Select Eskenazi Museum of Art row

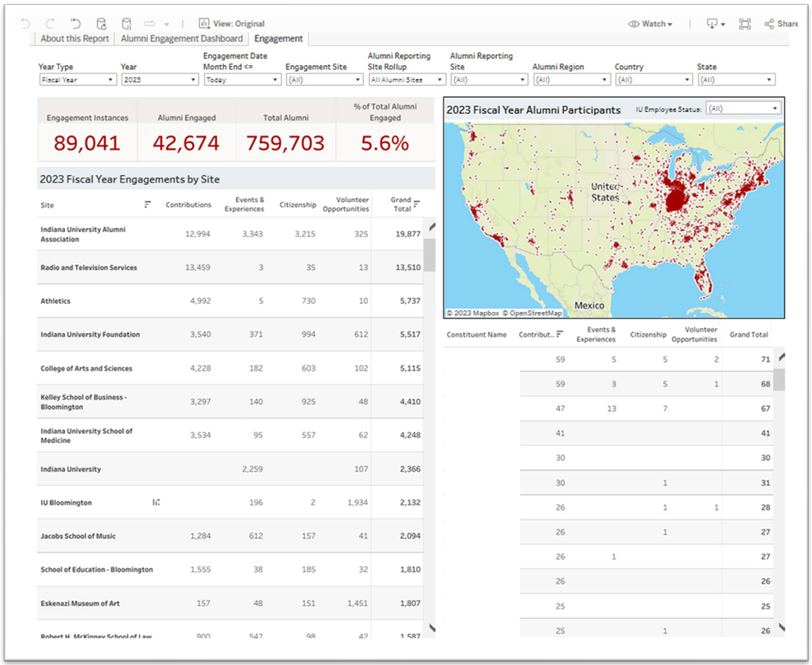click(x=230, y=603)
